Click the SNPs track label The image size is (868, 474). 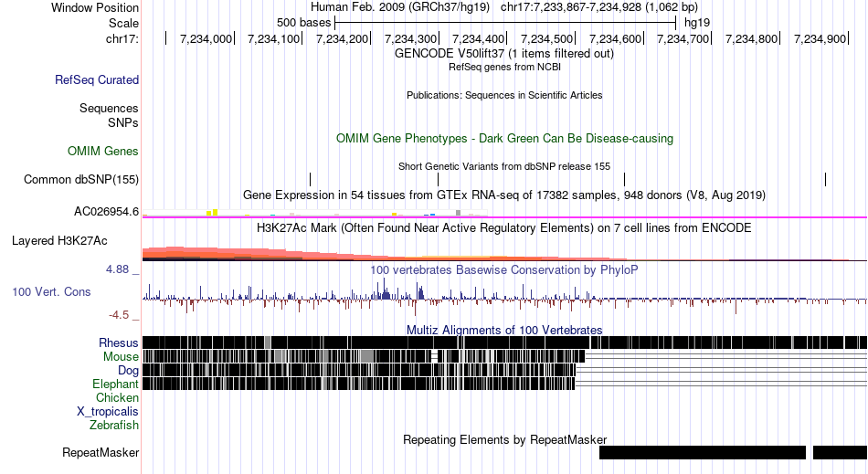(123, 122)
